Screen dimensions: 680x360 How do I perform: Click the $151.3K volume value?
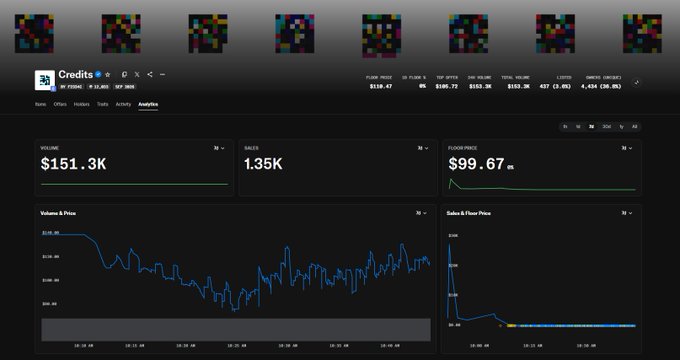[73, 164]
